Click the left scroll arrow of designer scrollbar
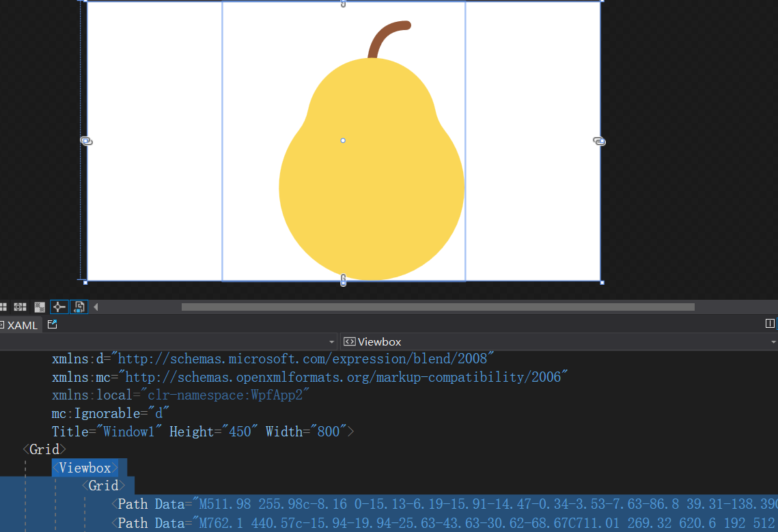This screenshot has width=778, height=532. (x=96, y=307)
